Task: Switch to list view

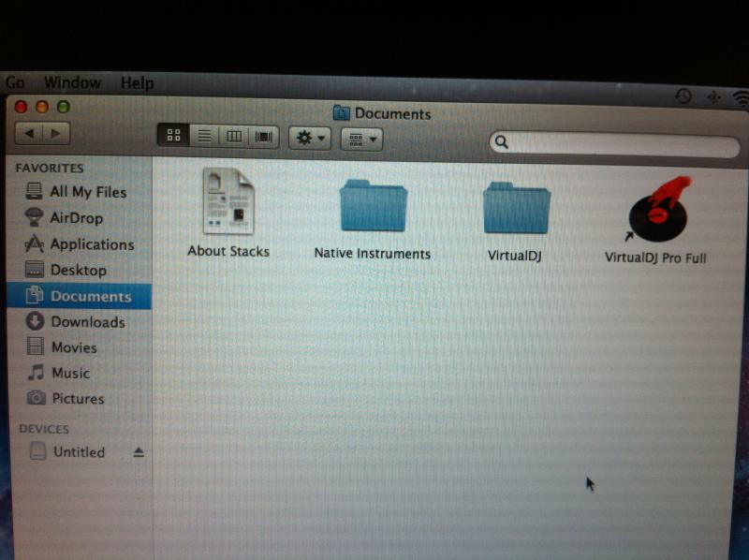Action: point(204,136)
